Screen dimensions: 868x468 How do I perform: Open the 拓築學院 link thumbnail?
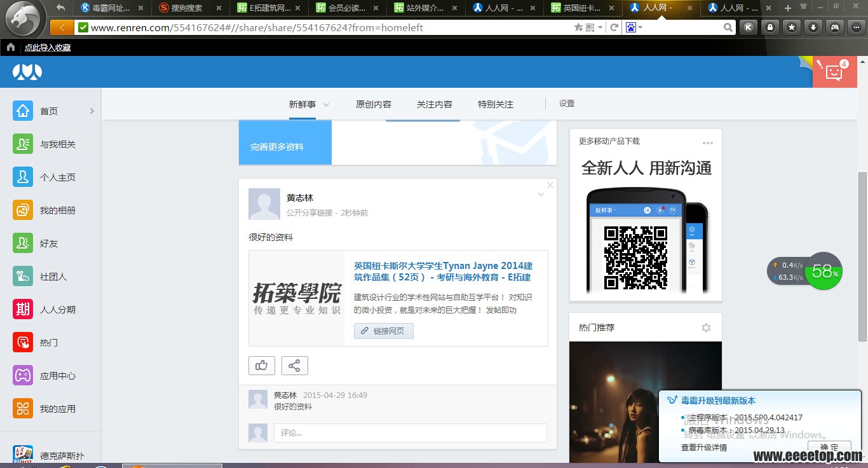[297, 298]
